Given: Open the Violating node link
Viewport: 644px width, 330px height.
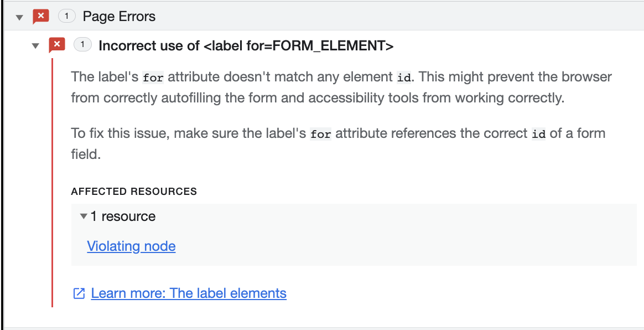Looking at the screenshot, I should (x=131, y=246).
